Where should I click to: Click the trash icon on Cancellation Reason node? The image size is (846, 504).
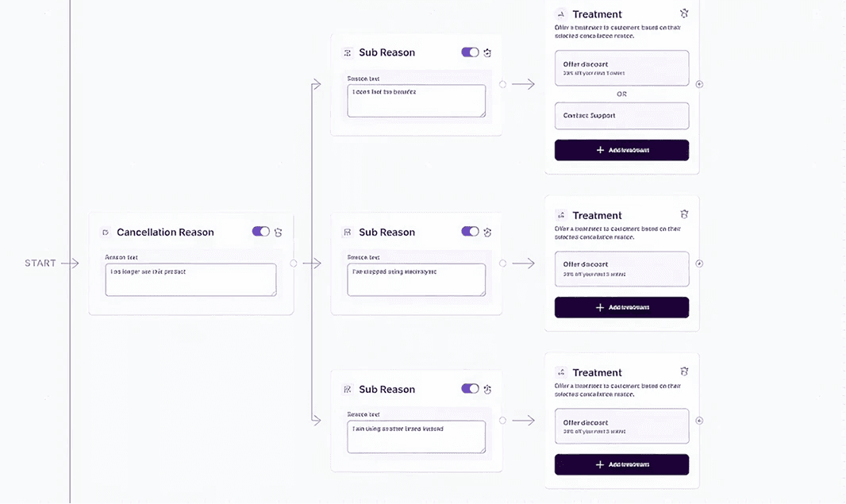pos(279,232)
